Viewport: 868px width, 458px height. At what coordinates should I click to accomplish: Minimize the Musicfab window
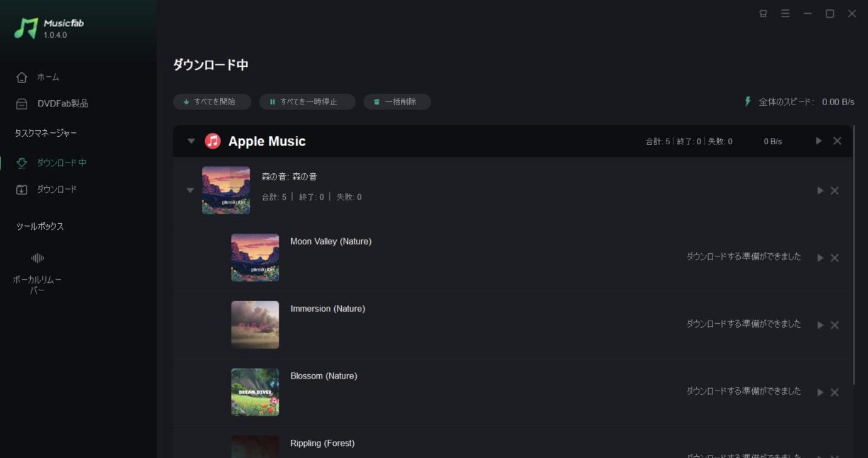808,13
